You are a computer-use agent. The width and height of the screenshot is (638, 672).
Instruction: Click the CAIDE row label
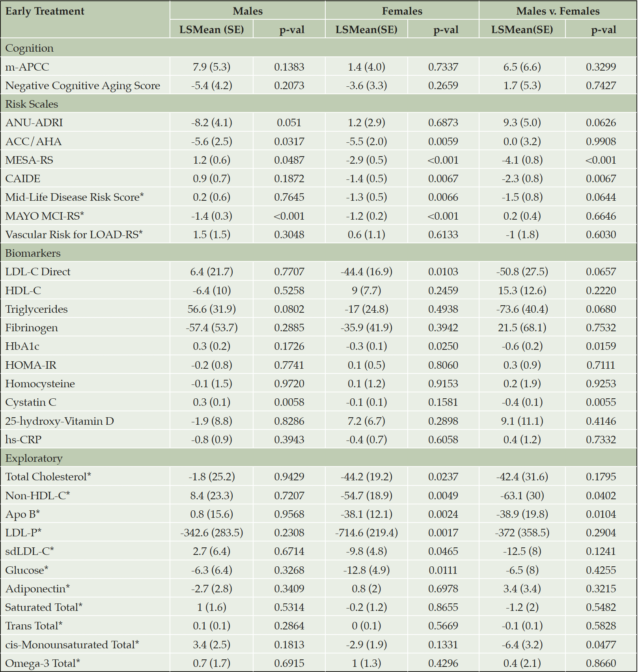pos(22,179)
